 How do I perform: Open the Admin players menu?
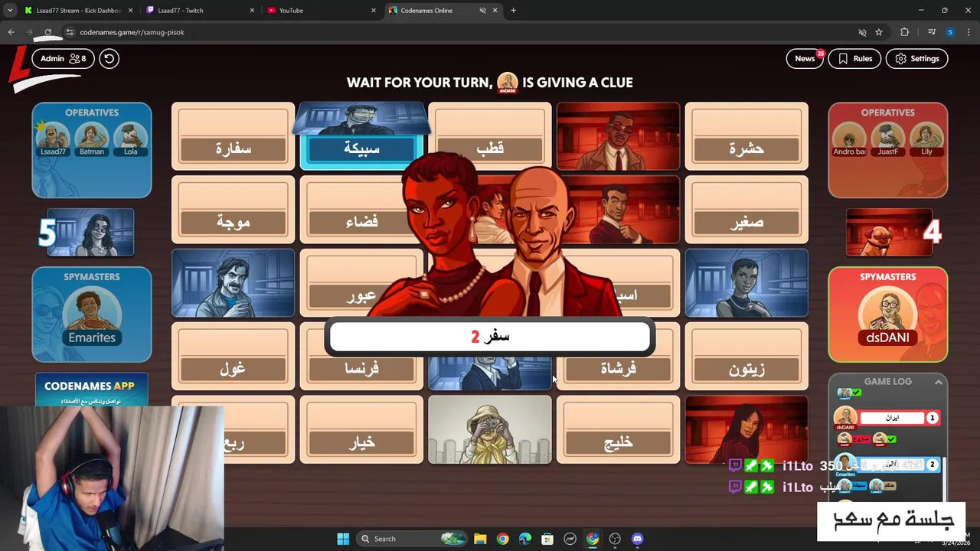63,58
